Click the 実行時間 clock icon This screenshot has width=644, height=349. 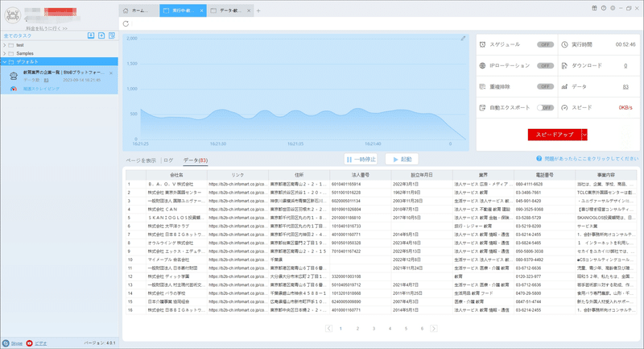(x=565, y=44)
